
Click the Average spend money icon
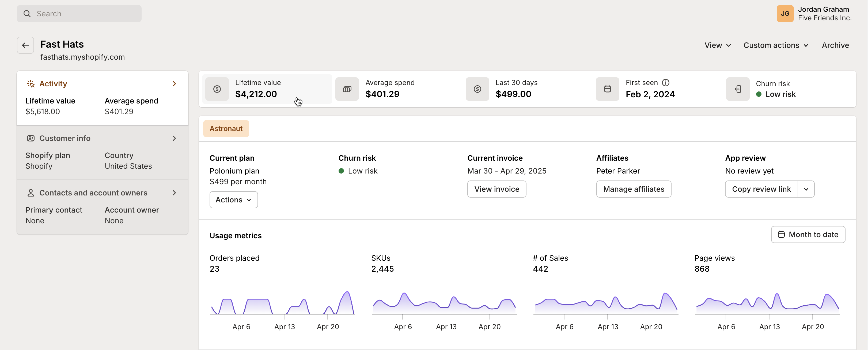347,89
